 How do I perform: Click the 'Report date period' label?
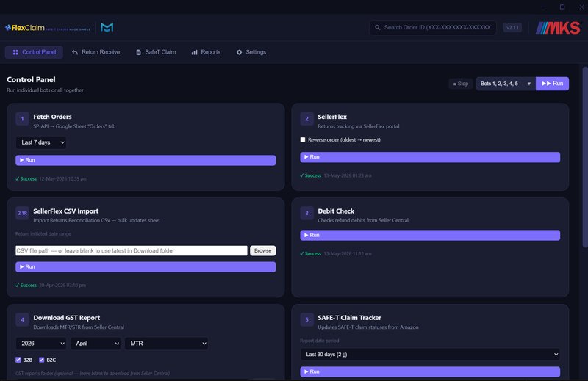(320, 341)
